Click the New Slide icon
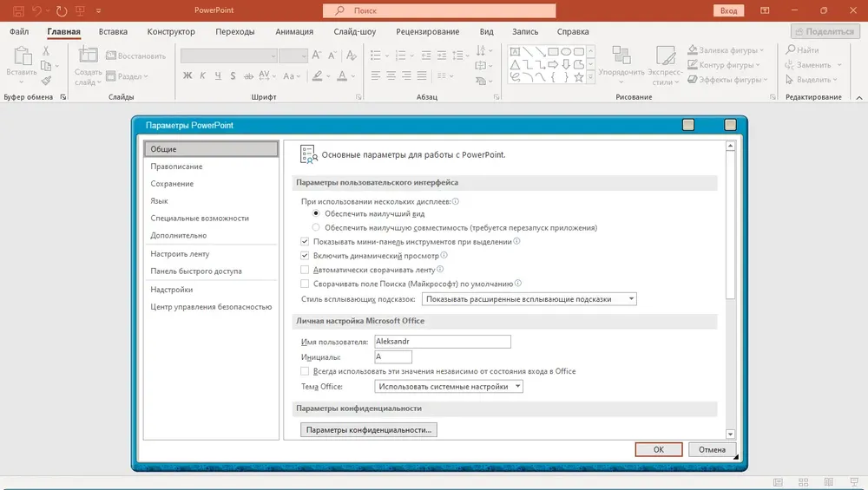Image resolution: width=868 pixels, height=490 pixels. [x=88, y=56]
